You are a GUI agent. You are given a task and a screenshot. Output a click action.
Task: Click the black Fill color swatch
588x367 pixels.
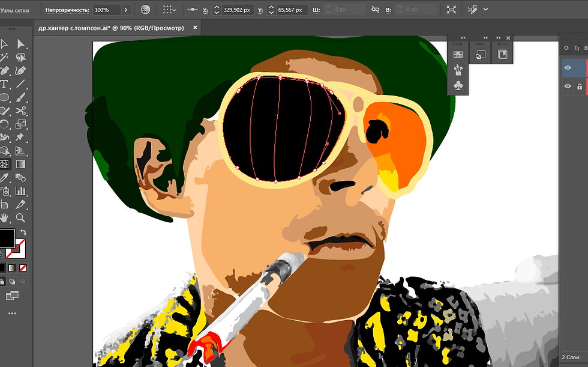pyautogui.click(x=7, y=238)
